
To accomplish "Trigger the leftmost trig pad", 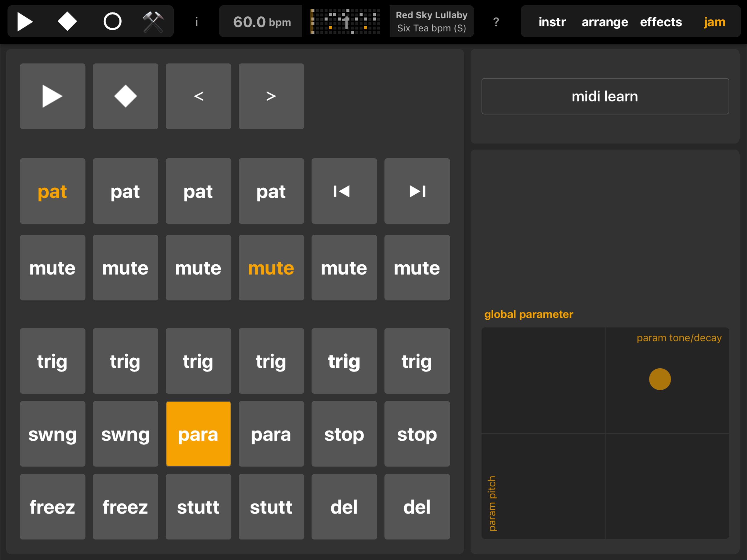I will point(53,361).
